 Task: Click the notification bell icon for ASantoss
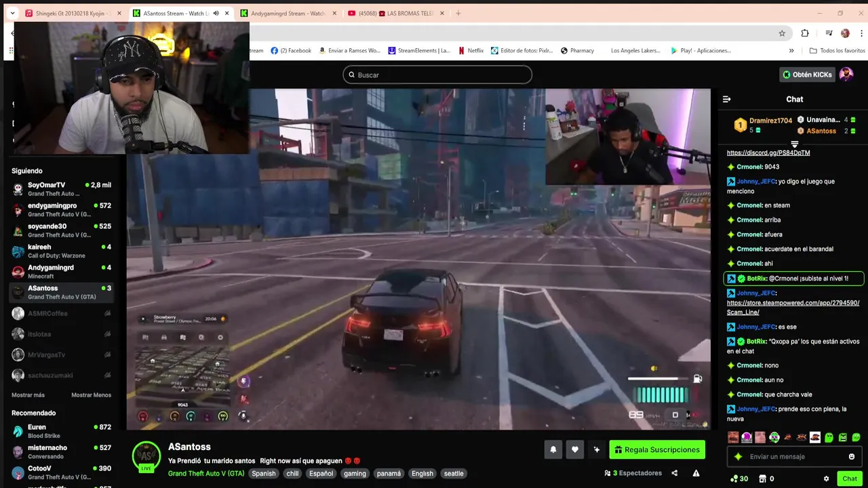[553, 449]
